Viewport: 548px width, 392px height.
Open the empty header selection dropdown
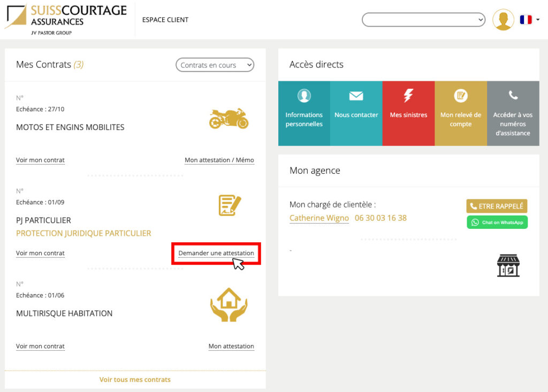click(423, 20)
